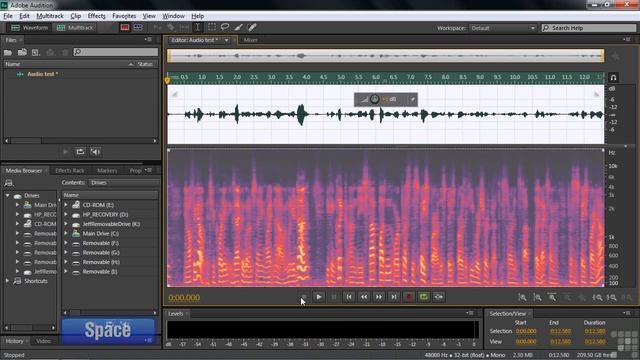The image size is (640, 360).
Task: Click Move Playhead to Next button
Action: click(393, 297)
